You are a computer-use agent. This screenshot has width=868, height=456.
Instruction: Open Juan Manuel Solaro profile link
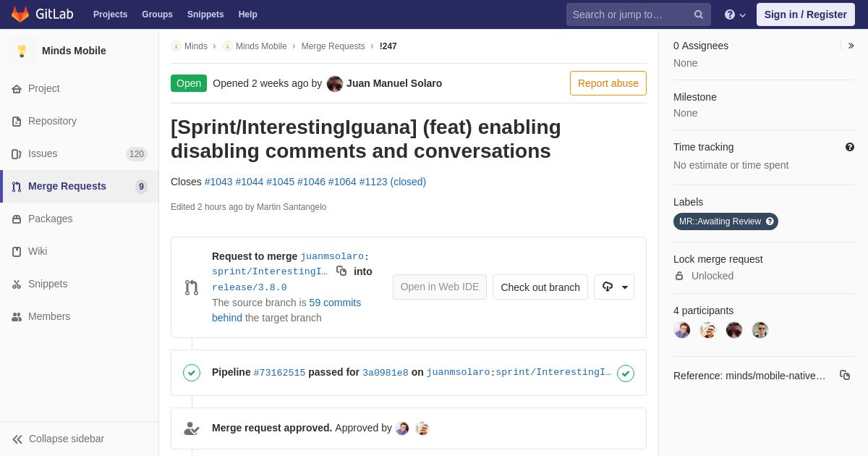(394, 83)
